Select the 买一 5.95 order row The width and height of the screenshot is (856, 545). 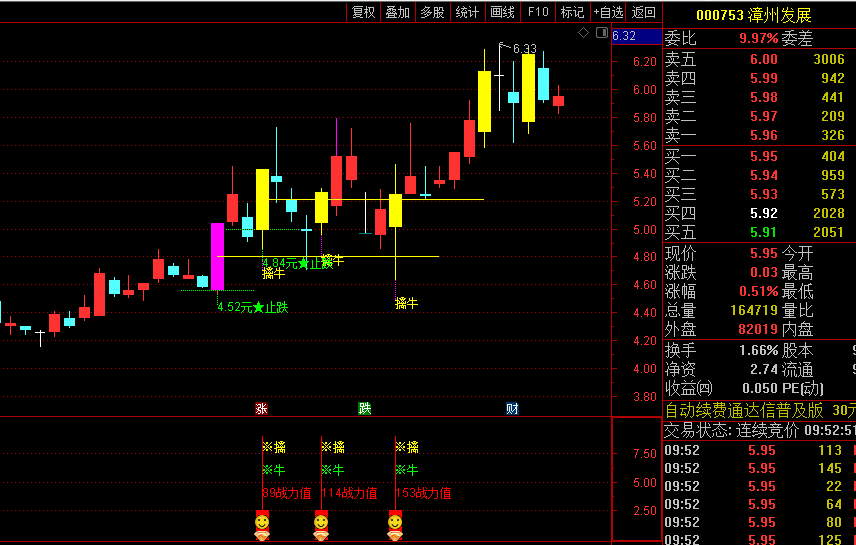coord(759,156)
